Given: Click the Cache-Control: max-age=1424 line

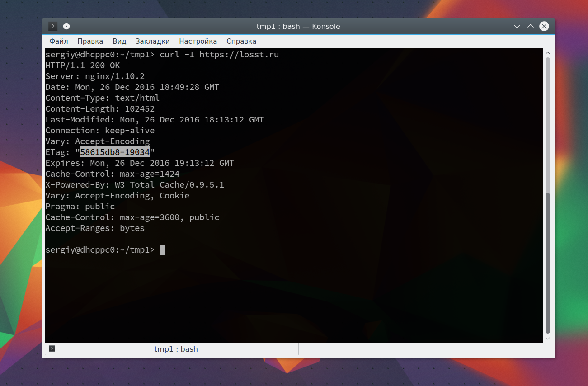Looking at the screenshot, I should (x=113, y=174).
